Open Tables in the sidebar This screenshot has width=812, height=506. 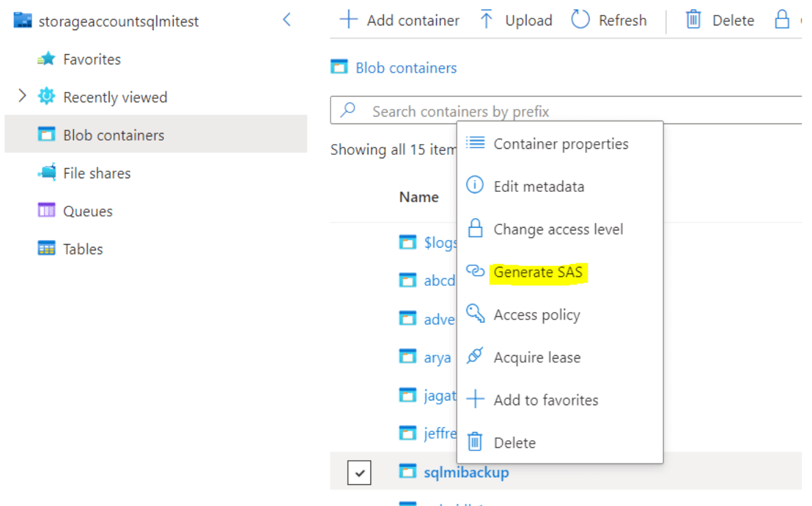point(82,249)
